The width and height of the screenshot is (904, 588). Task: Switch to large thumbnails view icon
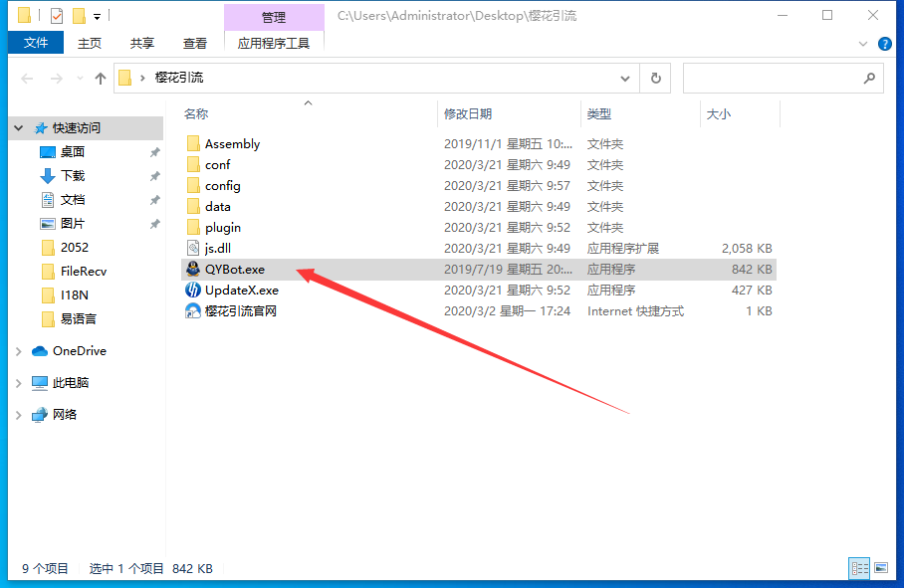click(881, 568)
